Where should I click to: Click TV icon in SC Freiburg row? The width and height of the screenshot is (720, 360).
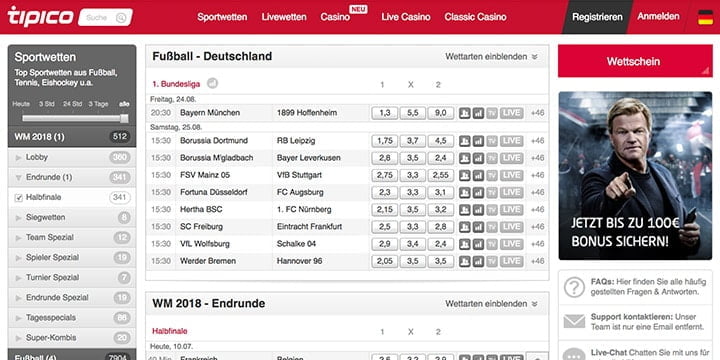point(492,227)
